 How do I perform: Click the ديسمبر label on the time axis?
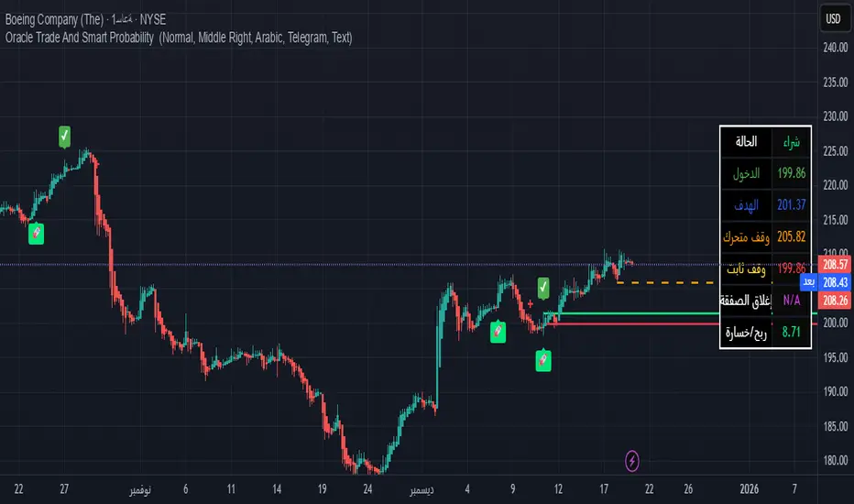pos(422,489)
